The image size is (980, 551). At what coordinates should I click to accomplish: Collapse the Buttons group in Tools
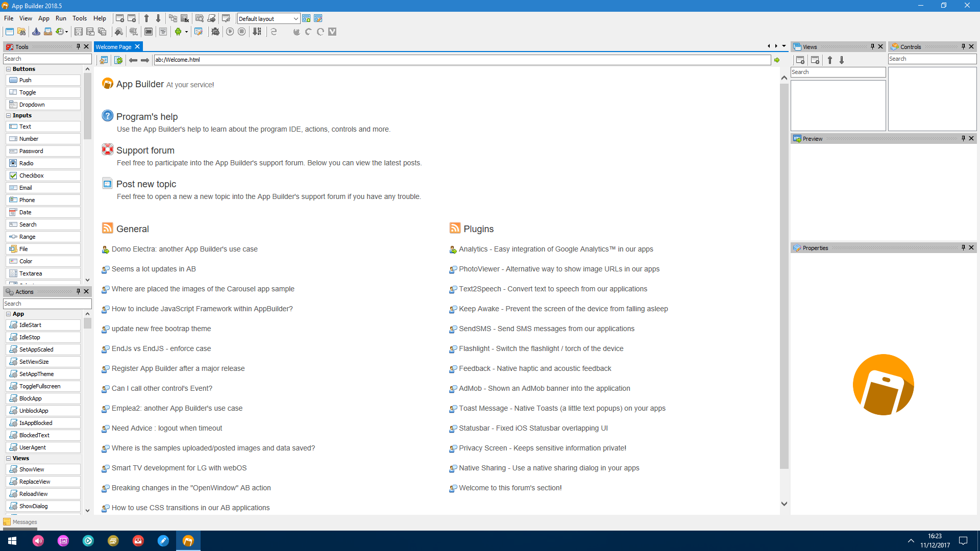coord(9,69)
